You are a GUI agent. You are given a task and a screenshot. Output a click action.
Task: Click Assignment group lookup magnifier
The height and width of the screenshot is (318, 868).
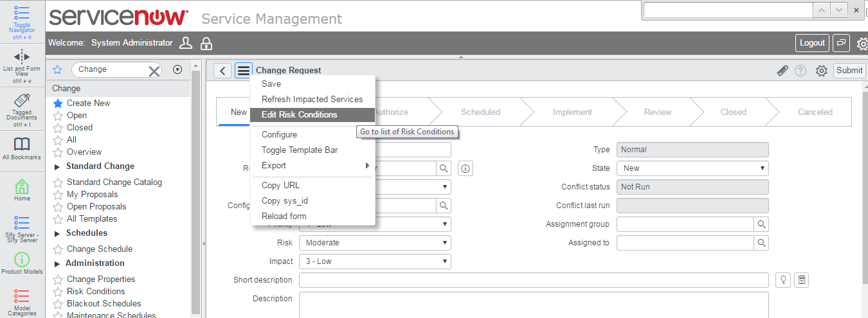coord(761,224)
